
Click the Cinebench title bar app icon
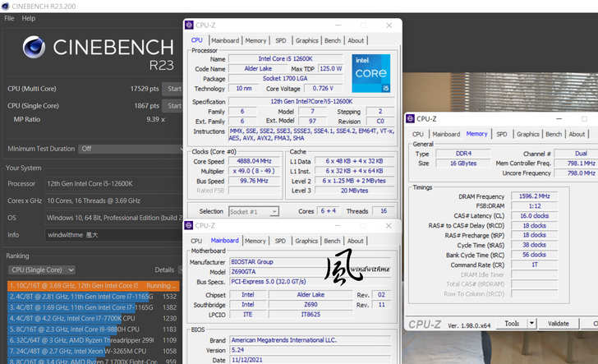pyautogui.click(x=6, y=6)
